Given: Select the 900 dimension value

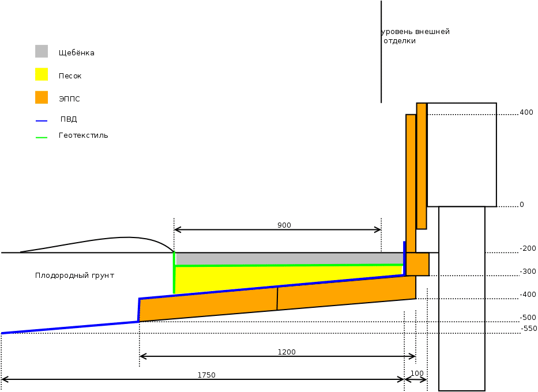Looking at the screenshot, I should click(x=284, y=225).
